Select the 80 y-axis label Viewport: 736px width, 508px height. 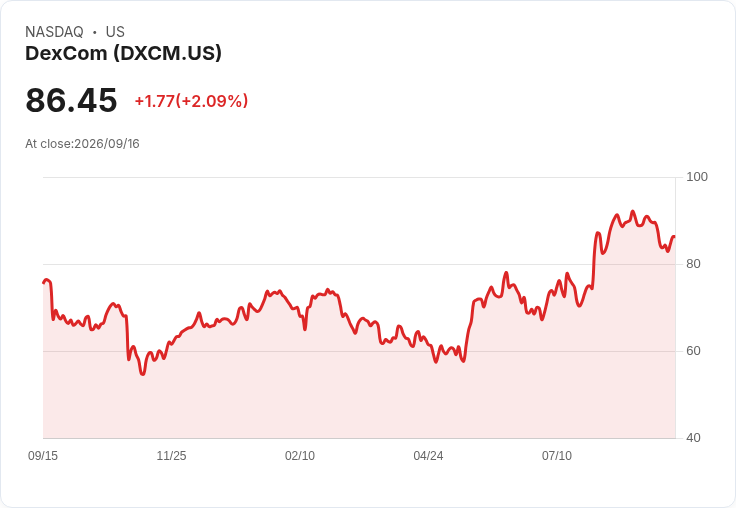tap(693, 264)
